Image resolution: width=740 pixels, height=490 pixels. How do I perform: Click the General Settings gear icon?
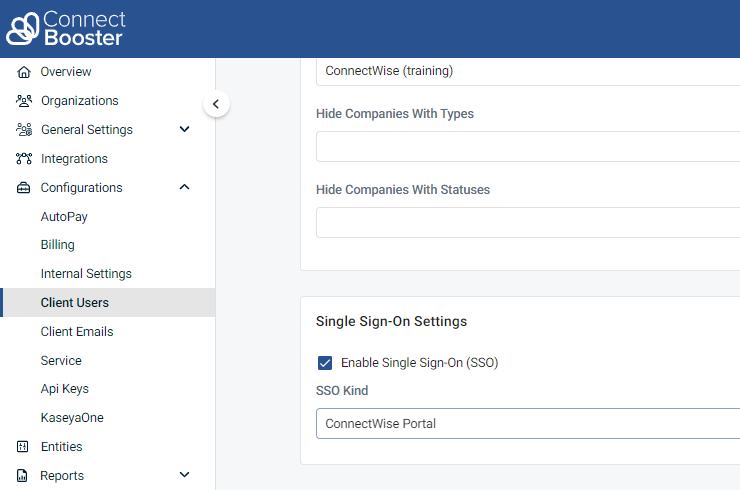pos(24,130)
